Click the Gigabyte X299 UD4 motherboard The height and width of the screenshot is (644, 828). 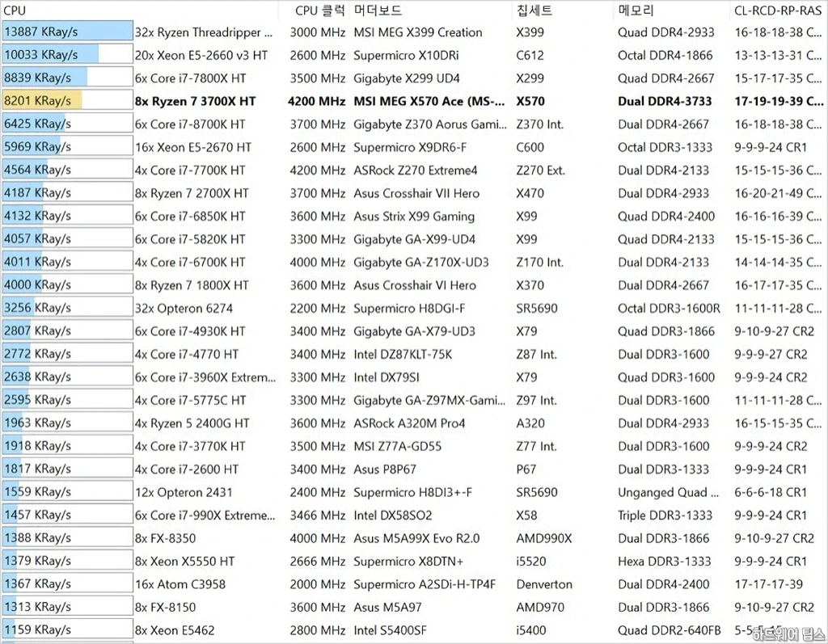coord(407,78)
